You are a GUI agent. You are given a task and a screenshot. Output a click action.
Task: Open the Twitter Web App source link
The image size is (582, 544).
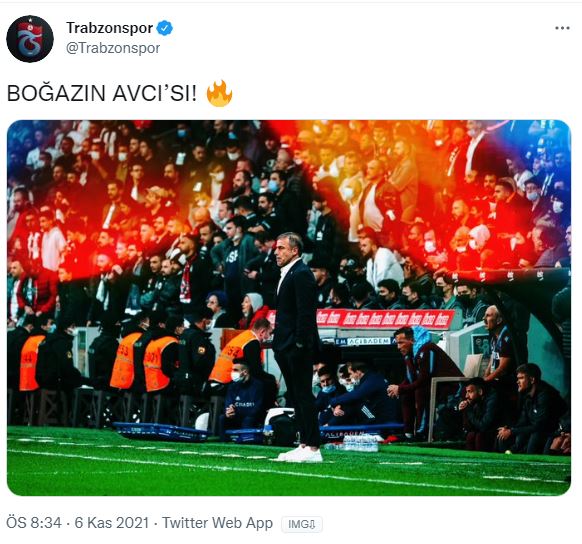[218, 522]
